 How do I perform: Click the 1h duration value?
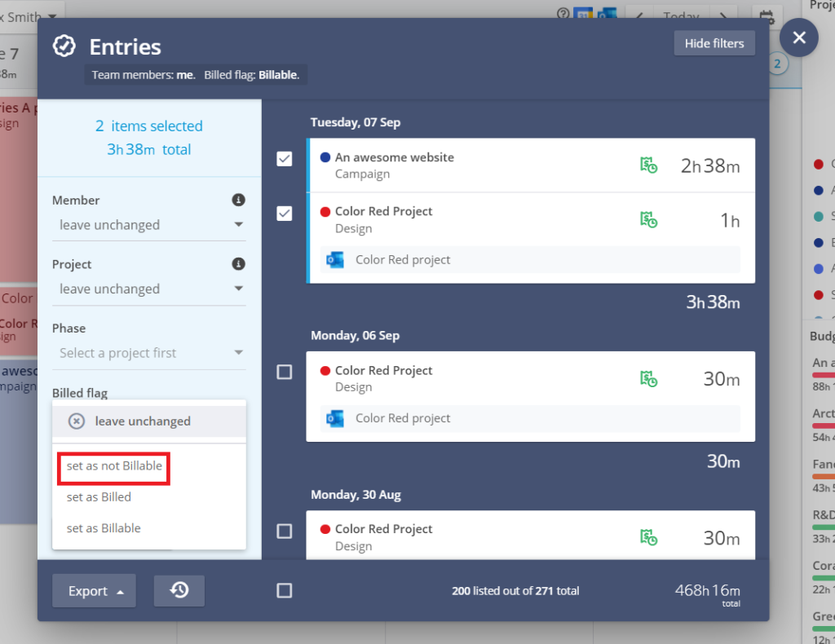pos(730,220)
